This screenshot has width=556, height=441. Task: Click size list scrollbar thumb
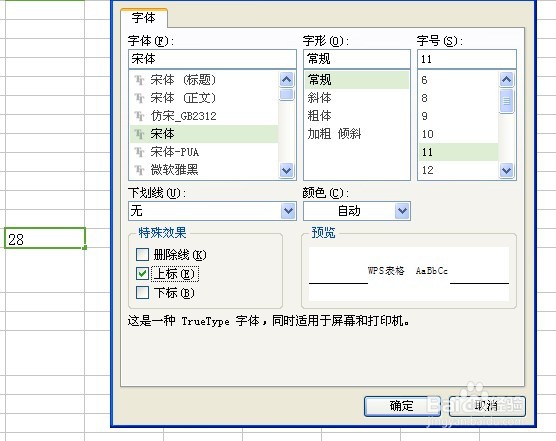507,101
